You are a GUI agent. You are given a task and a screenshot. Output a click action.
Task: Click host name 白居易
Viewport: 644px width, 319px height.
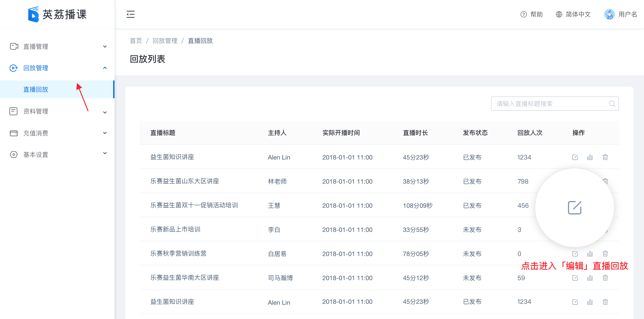(x=277, y=254)
